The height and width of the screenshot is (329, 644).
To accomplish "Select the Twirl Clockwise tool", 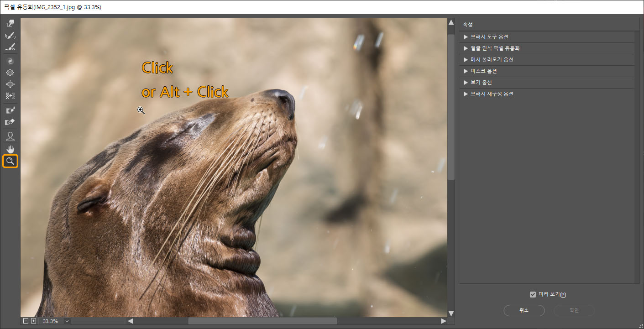I will (x=10, y=61).
